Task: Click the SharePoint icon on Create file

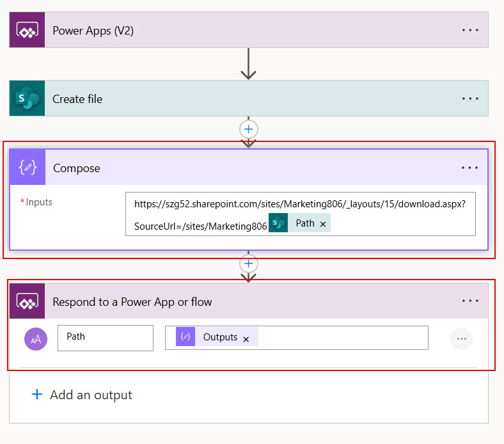Action: tap(28, 98)
